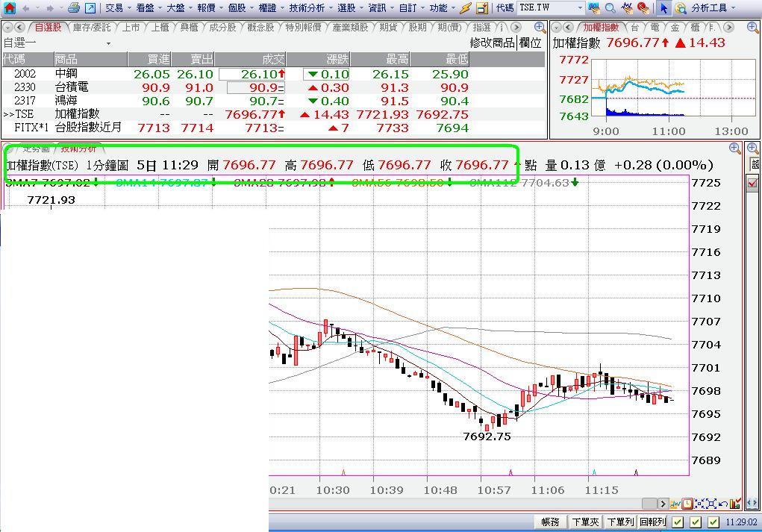Image resolution: width=762 pixels, height=532 pixels.
Task: Click the left-right arrows panel icon
Action: point(753,504)
